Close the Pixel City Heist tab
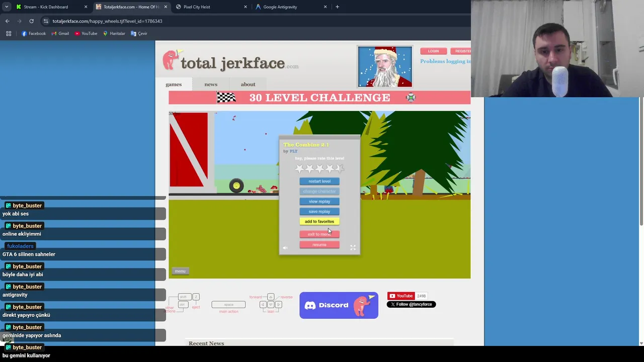The height and width of the screenshot is (362, 644). click(246, 7)
